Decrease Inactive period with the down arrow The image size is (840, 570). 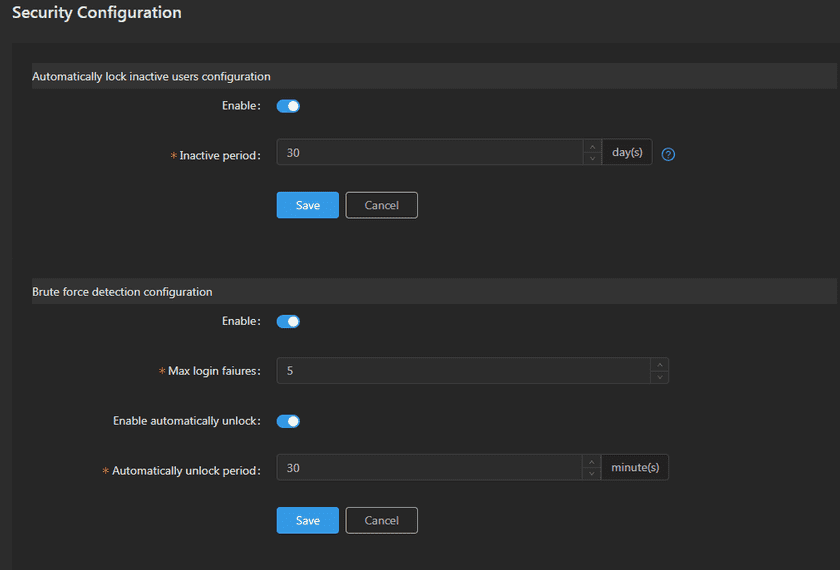[x=592, y=159]
